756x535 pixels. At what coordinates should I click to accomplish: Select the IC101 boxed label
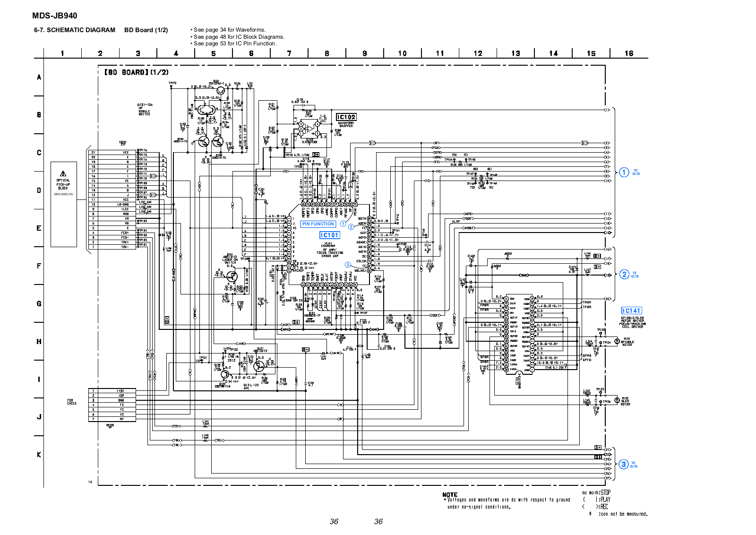tap(329, 235)
